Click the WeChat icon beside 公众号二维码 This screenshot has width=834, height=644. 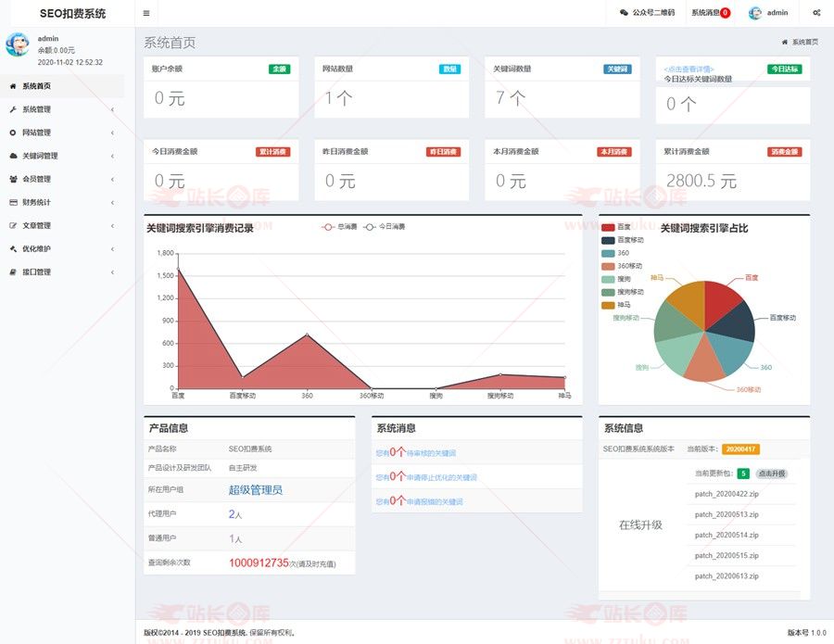click(624, 13)
